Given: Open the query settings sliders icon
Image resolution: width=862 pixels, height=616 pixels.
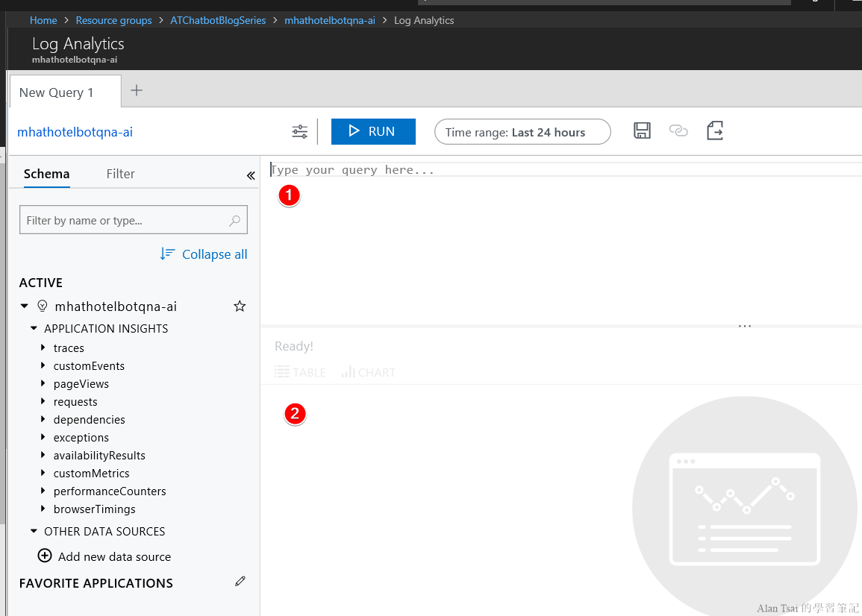Looking at the screenshot, I should (299, 132).
